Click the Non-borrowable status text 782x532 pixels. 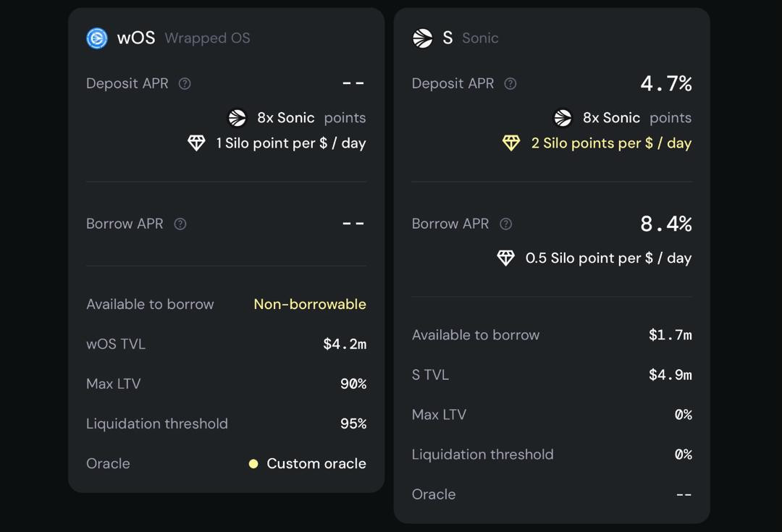coord(310,305)
